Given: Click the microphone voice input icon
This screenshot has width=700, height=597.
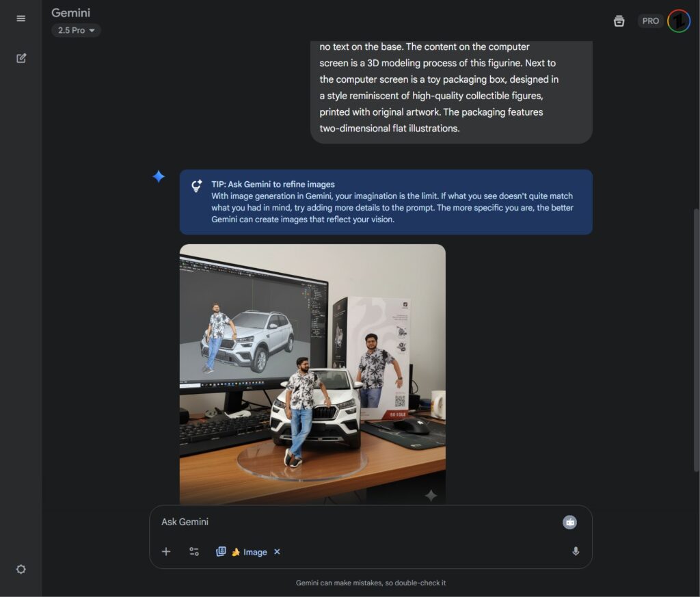Looking at the screenshot, I should [x=576, y=551].
